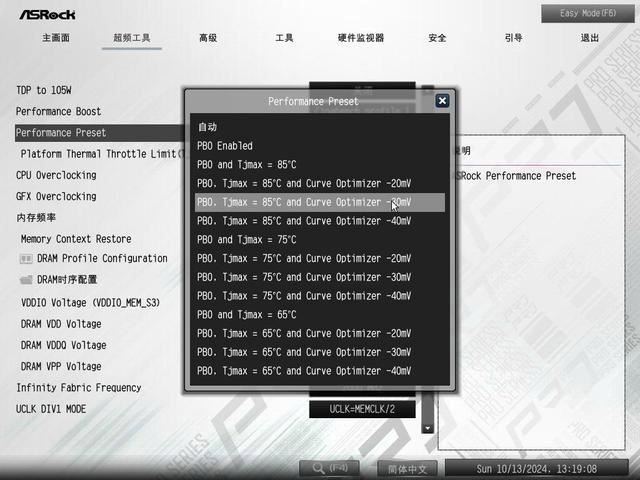Screen dimensions: 640x480
Task: Select the highlighted Performance Preset row
Action: (99, 133)
